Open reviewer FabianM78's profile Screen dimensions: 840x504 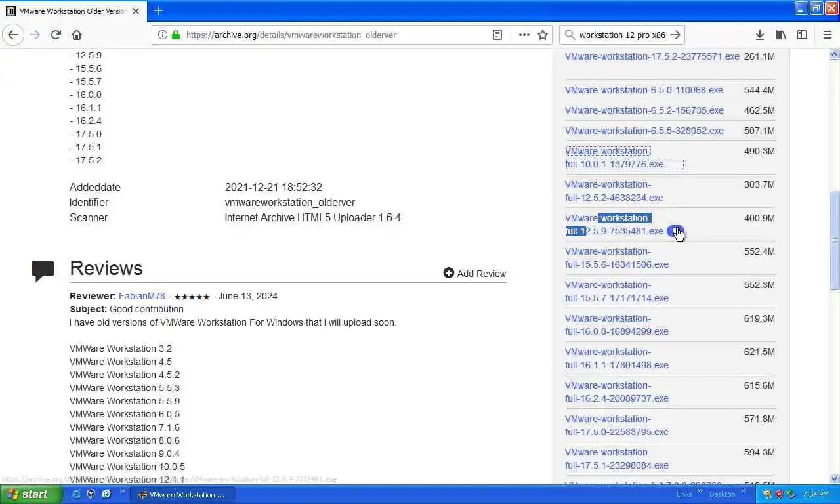[142, 296]
